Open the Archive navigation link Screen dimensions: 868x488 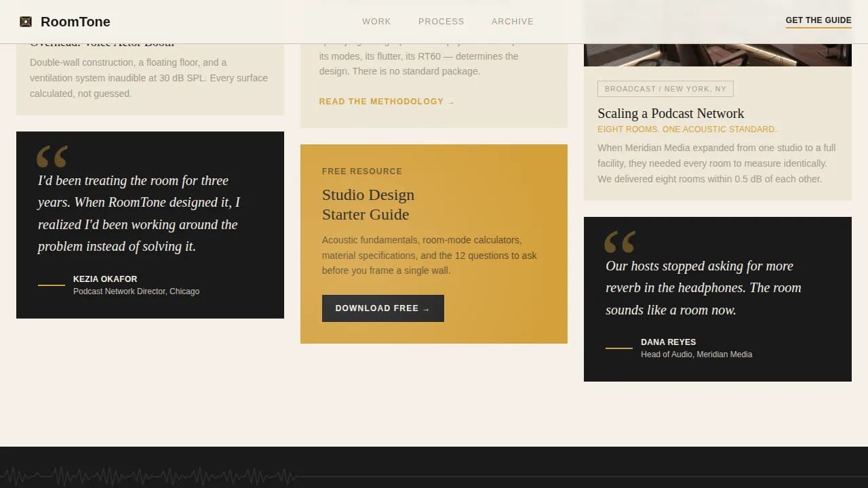click(x=512, y=22)
